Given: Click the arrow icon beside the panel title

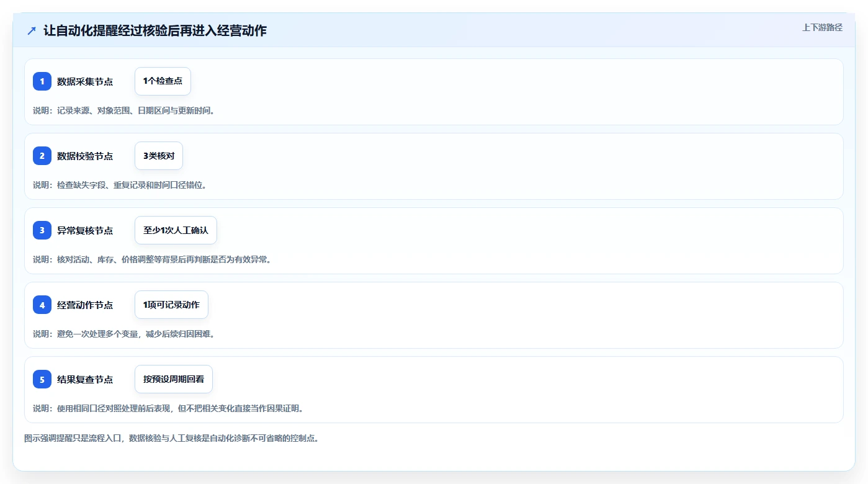Looking at the screenshot, I should pyautogui.click(x=32, y=30).
